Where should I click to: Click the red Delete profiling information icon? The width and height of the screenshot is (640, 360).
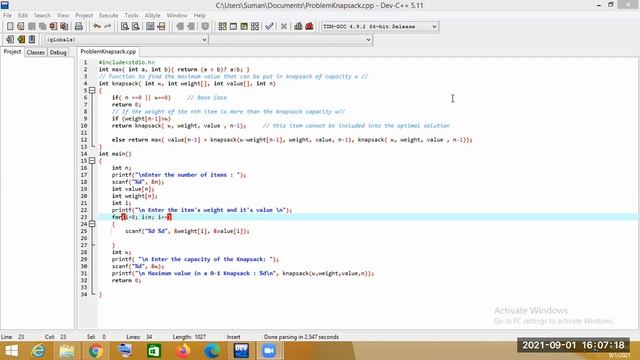[x=309, y=27]
